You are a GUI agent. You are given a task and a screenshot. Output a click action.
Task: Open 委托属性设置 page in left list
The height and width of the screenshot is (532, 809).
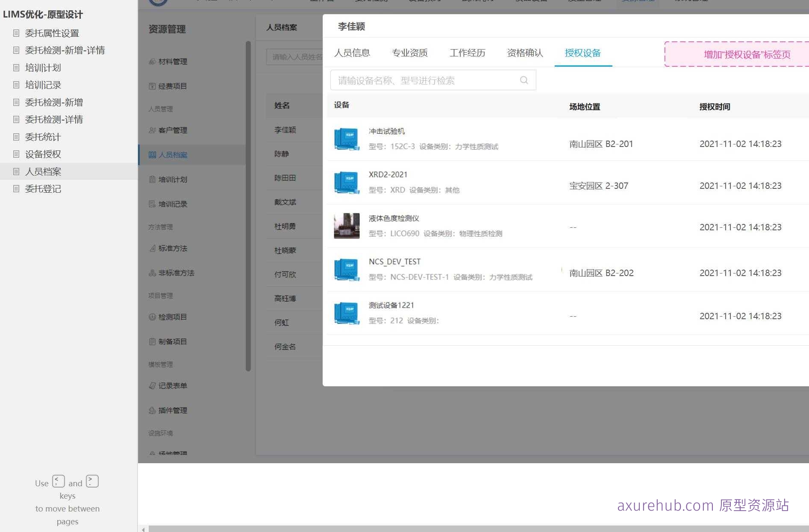(x=52, y=33)
